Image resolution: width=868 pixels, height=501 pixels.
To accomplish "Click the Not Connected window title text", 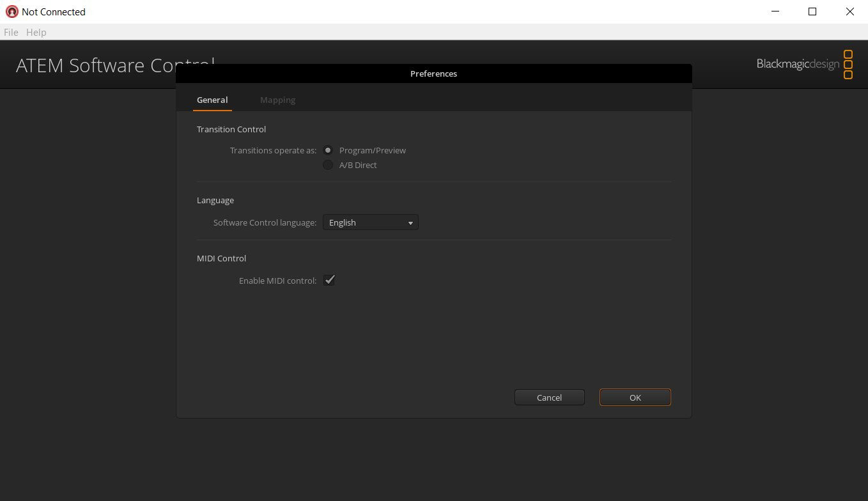I will coord(54,12).
